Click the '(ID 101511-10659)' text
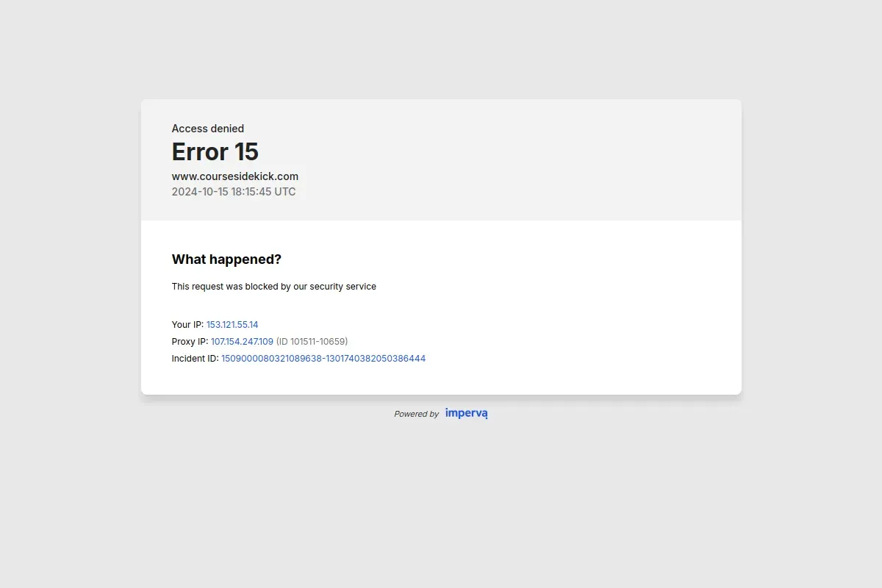 coord(312,341)
